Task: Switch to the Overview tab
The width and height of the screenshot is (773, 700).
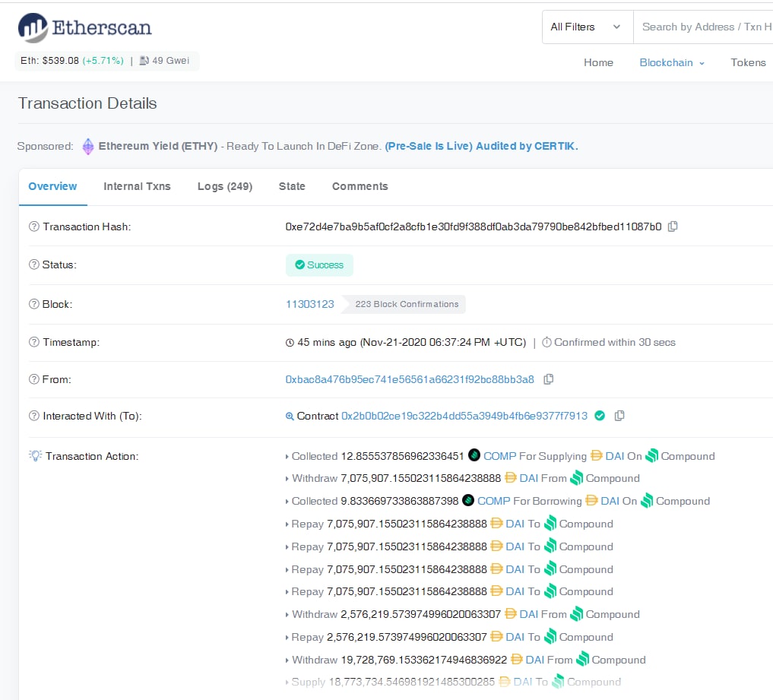Action: pyautogui.click(x=52, y=186)
